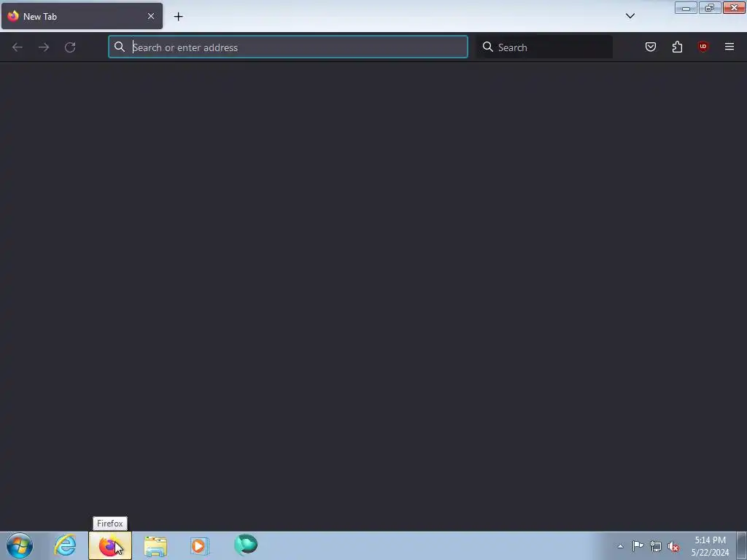Click Firefox logo on the New Tab

(x=13, y=16)
